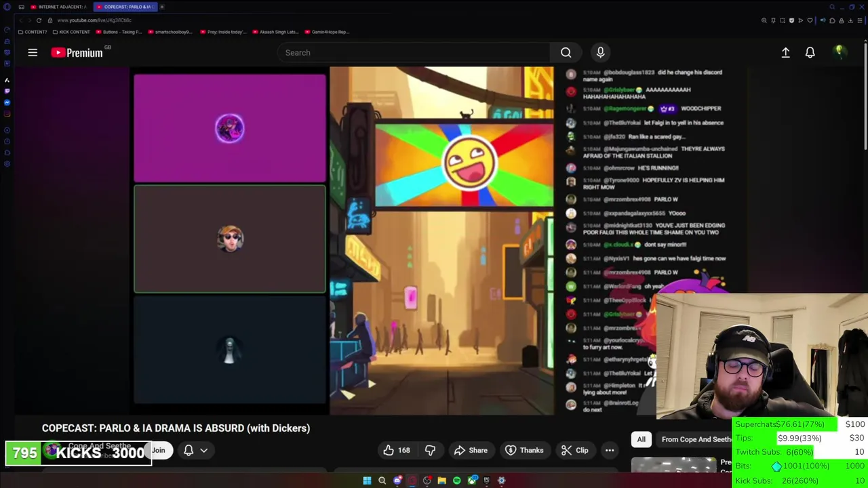Open the three-dot more actions menu

(610, 450)
